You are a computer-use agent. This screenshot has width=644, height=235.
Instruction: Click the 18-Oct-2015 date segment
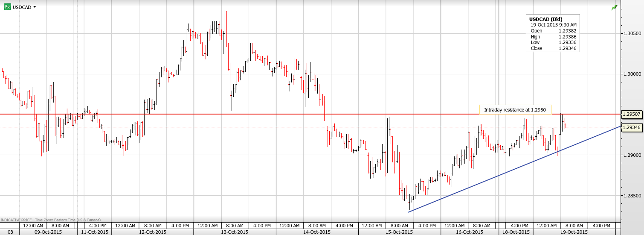[515, 232]
